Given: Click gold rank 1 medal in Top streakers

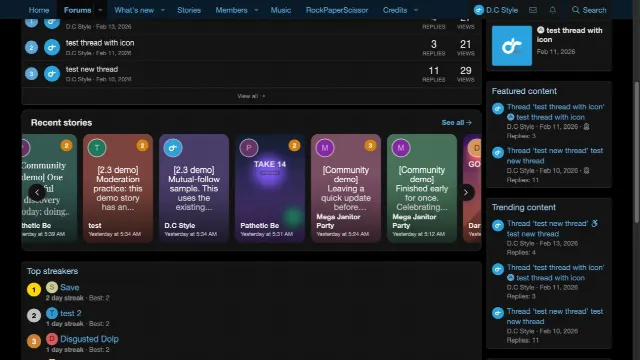Looking at the screenshot, I should tap(34, 290).
